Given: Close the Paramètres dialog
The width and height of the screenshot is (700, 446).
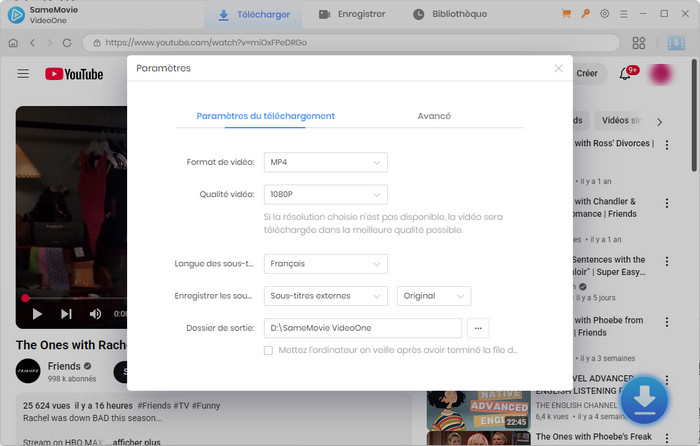Looking at the screenshot, I should click(558, 68).
